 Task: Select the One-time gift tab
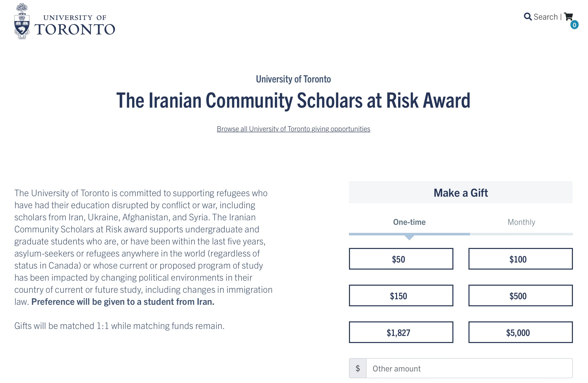[409, 222]
